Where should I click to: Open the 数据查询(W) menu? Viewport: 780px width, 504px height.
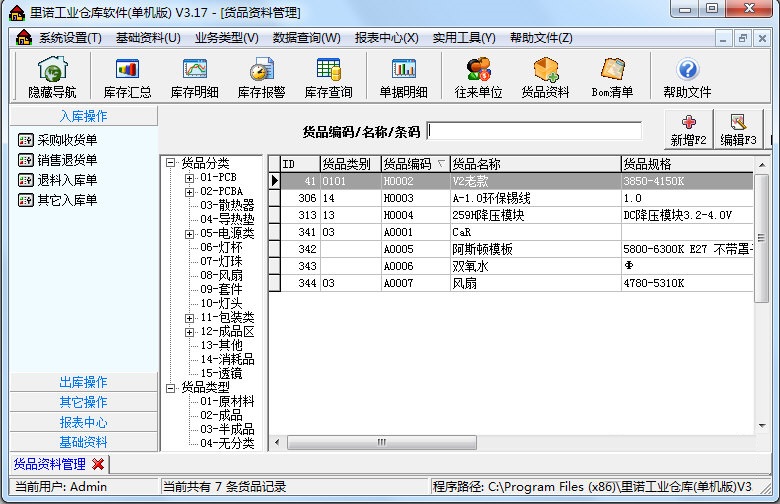click(306, 38)
